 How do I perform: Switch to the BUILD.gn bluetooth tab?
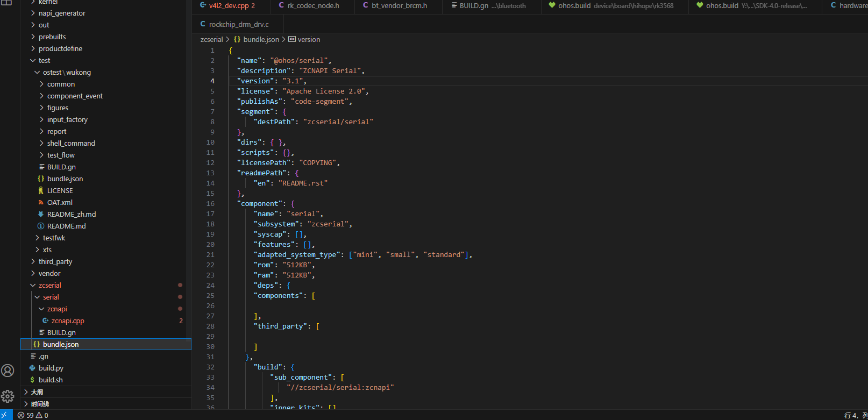(491, 6)
